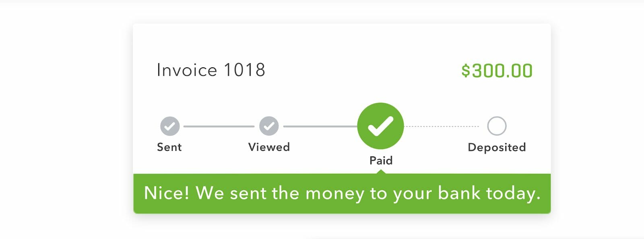Viewport: 644px width, 239px height.
Task: Click the word Nice! in banner
Action: pos(167,193)
